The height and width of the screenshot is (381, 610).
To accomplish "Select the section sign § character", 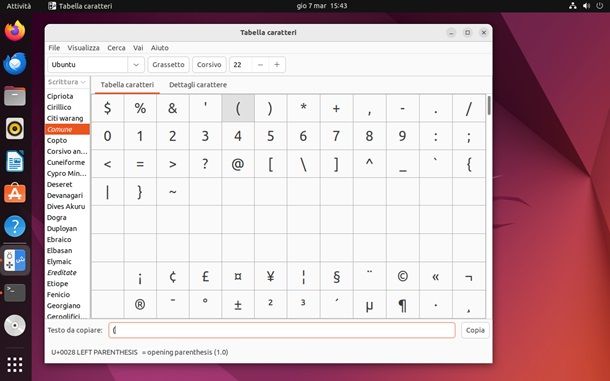I will click(x=337, y=276).
